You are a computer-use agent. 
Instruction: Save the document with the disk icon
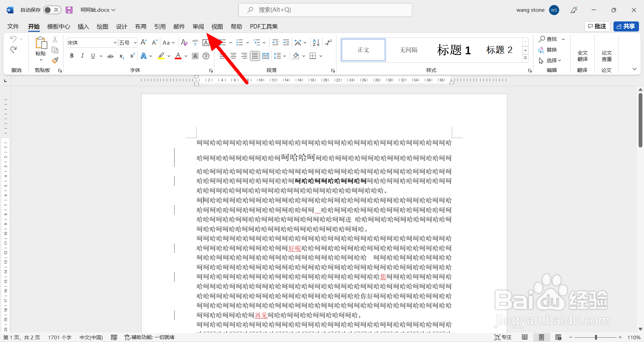coord(69,10)
